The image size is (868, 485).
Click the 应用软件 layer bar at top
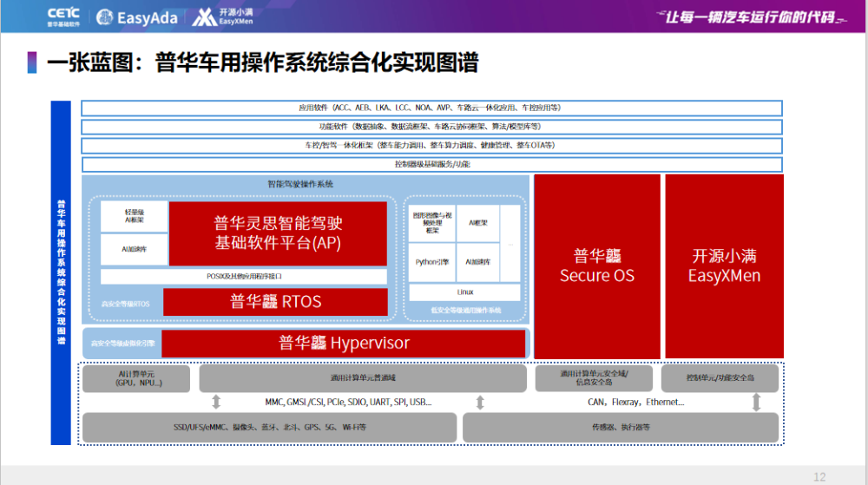(431, 108)
